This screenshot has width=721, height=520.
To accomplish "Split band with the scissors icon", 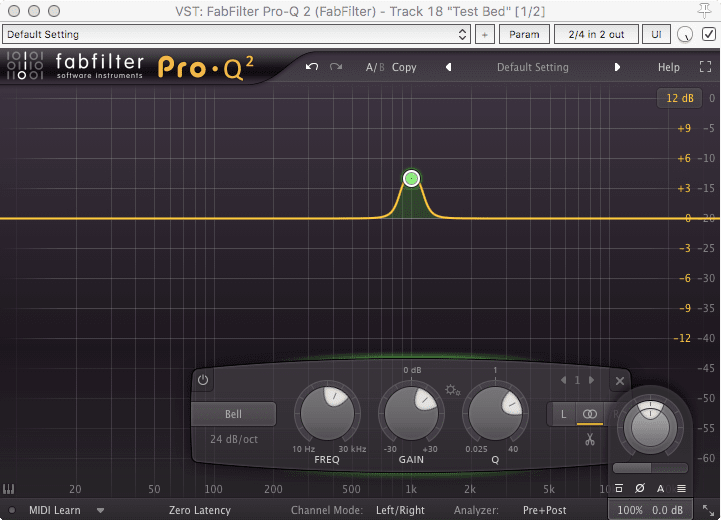I will 590,439.
